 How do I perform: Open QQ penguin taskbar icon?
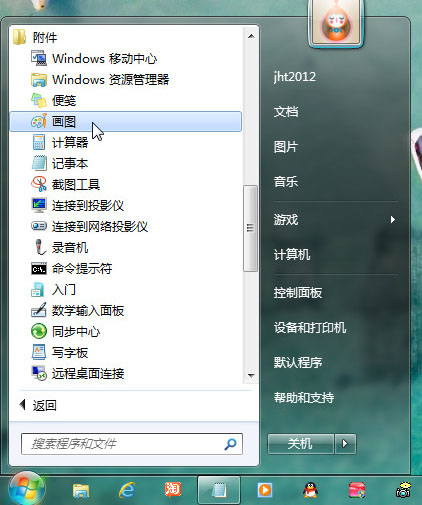[x=311, y=490]
